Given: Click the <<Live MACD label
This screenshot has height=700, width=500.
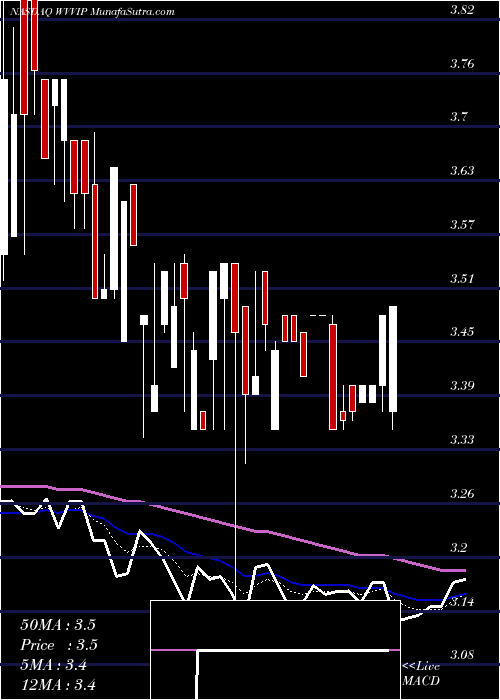Looking at the screenshot, I should pyautogui.click(x=421, y=673).
